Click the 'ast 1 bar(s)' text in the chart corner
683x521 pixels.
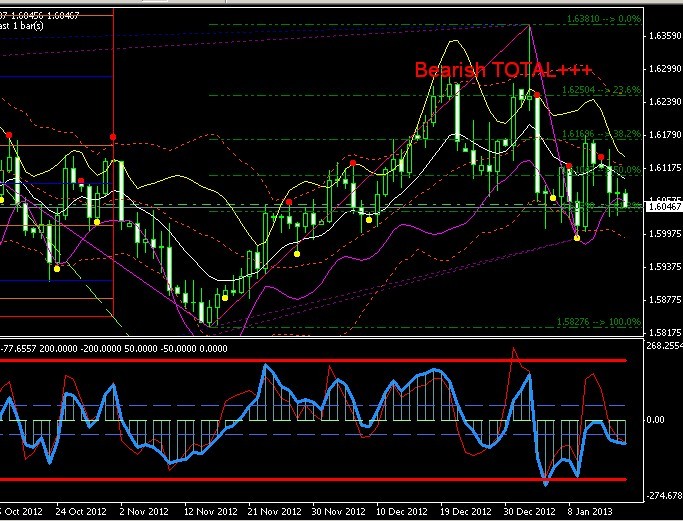[22, 26]
